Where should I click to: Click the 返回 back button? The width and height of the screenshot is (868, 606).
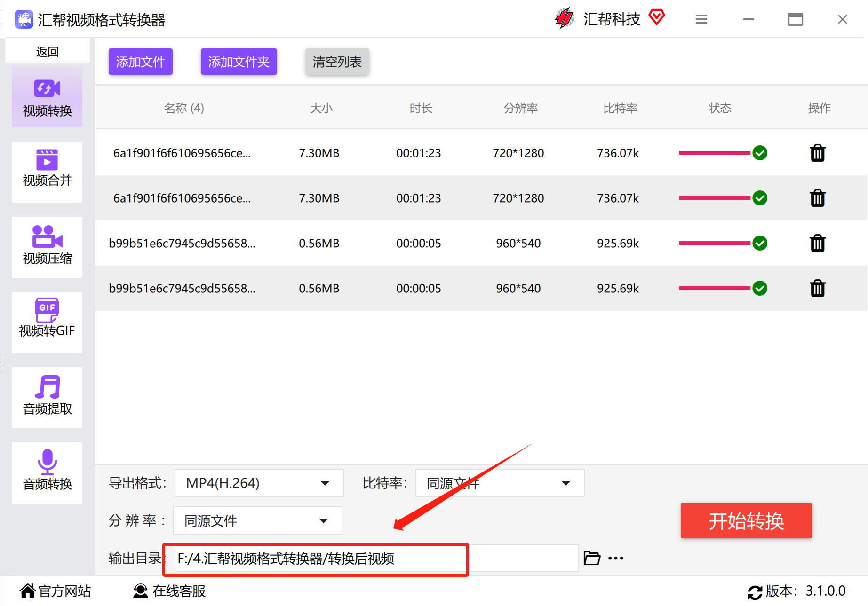pos(48,52)
